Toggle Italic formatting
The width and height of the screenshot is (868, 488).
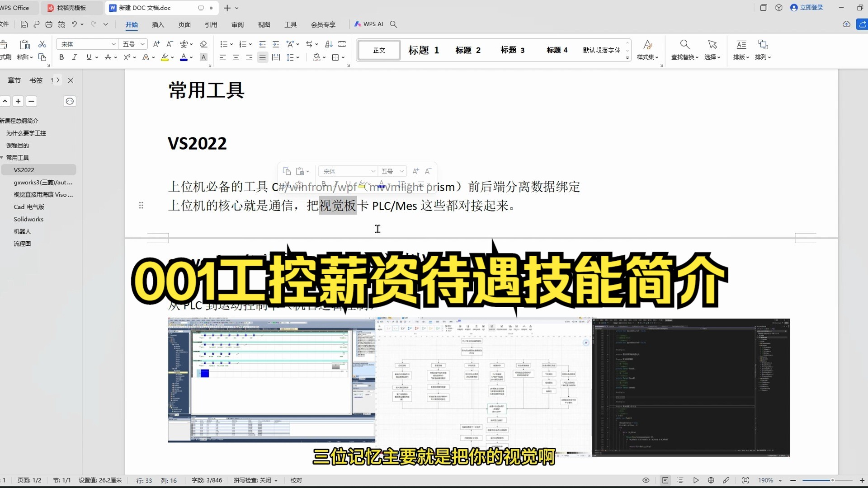coord(75,57)
